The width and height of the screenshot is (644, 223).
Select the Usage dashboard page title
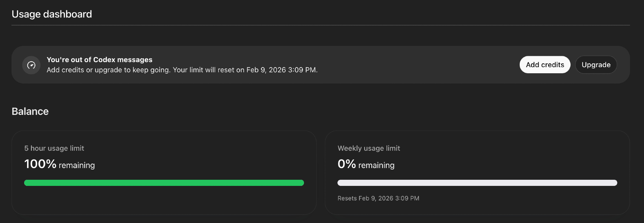tap(52, 14)
